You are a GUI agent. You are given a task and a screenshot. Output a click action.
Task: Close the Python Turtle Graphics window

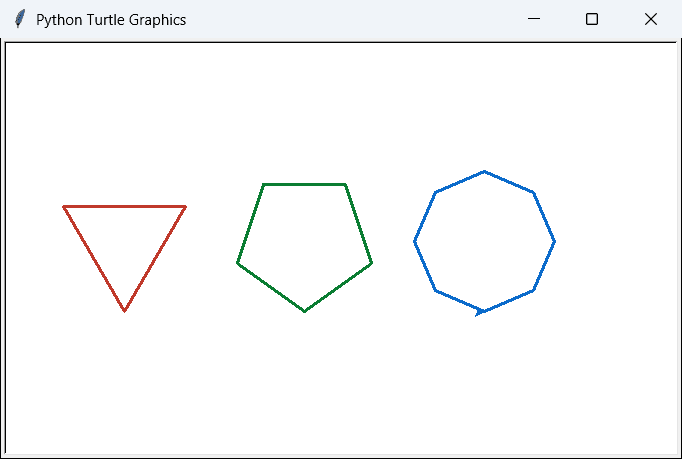coord(651,19)
